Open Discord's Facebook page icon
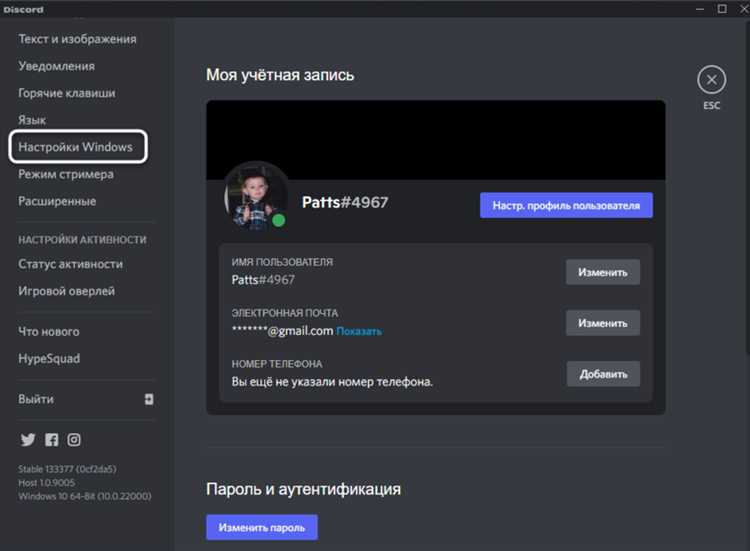 tap(52, 440)
